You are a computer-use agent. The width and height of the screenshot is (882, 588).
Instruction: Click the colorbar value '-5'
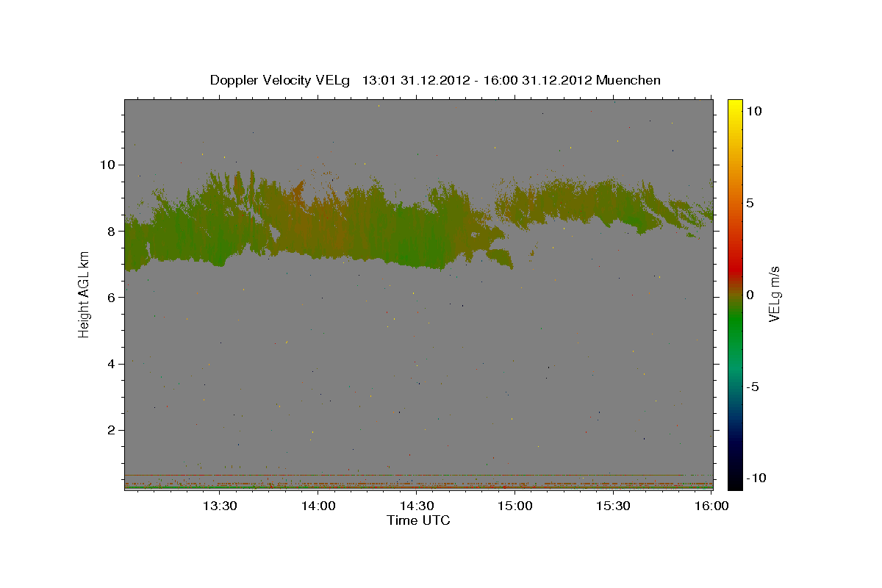[x=753, y=387]
